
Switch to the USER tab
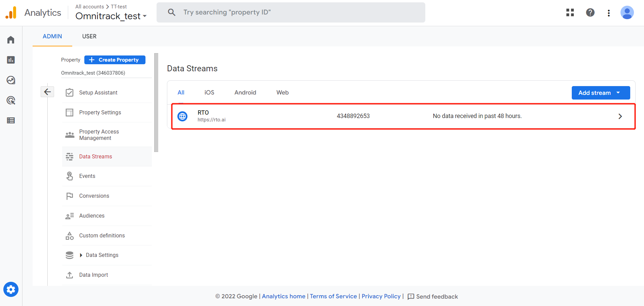click(89, 36)
